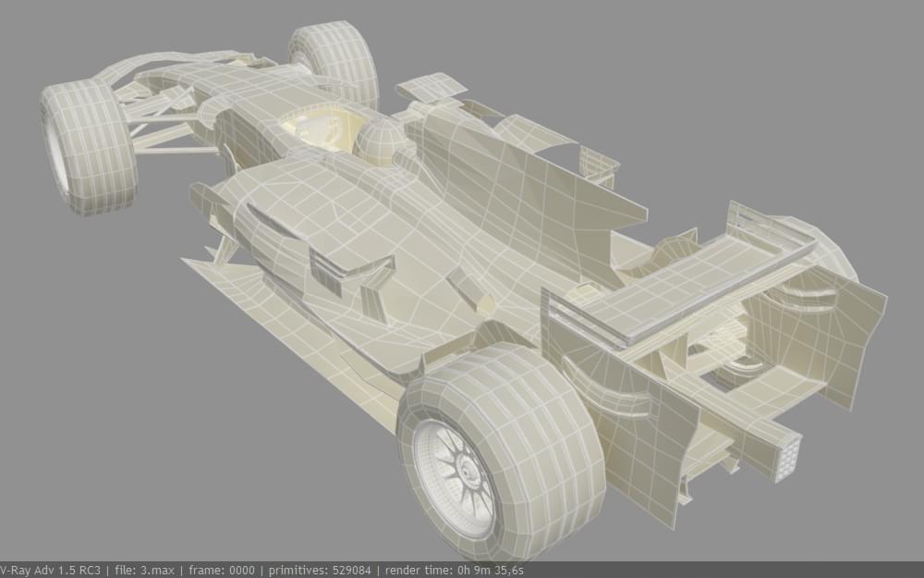This screenshot has width=924, height=578.
Task: Click the flat winglet right of the helmet
Action: 432,87
